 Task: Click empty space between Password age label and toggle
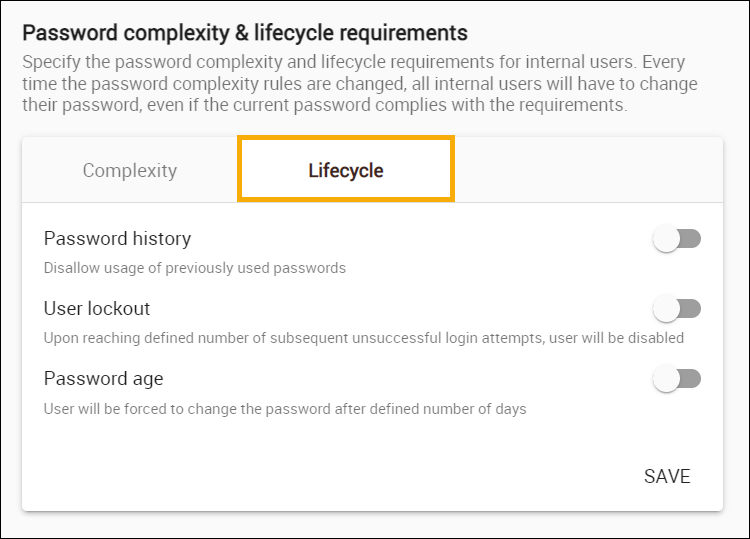400,379
